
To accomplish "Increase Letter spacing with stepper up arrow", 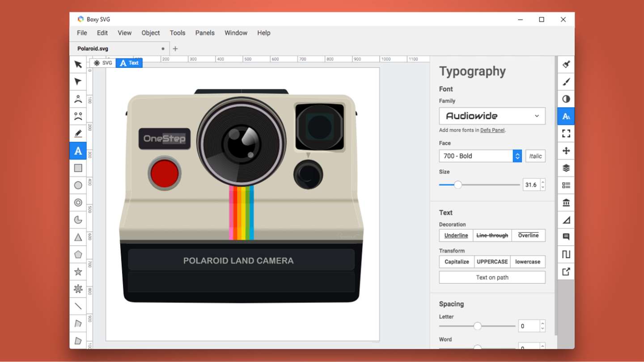I will click(542, 324).
